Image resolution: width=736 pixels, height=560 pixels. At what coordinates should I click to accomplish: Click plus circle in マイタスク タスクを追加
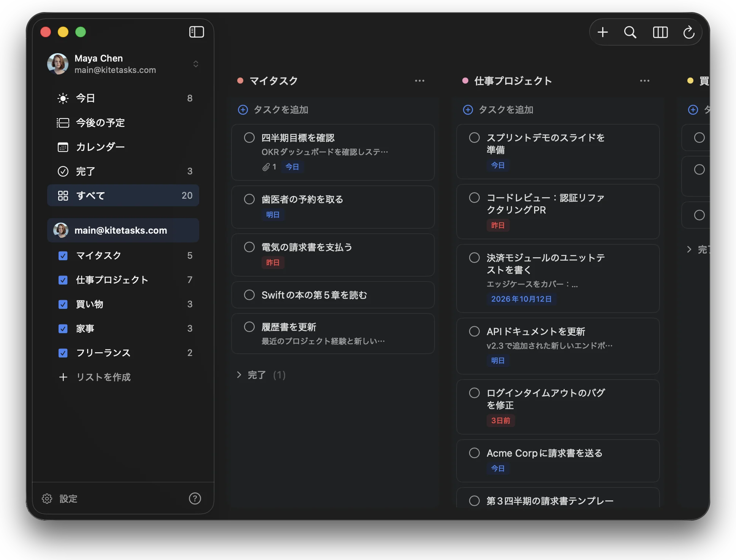click(x=243, y=110)
